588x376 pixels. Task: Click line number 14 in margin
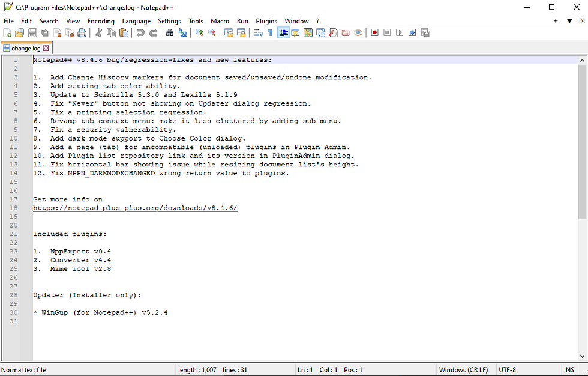[x=13, y=174]
